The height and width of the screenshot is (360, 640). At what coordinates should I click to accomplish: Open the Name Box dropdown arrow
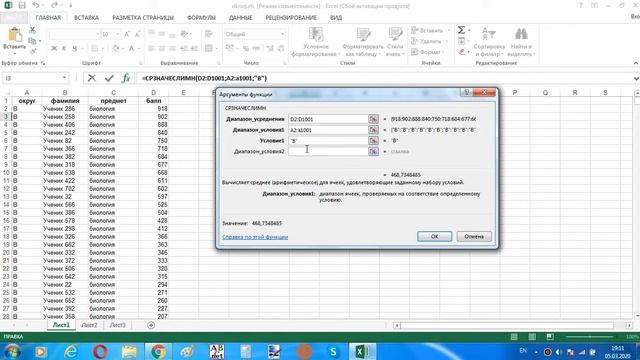(64, 78)
